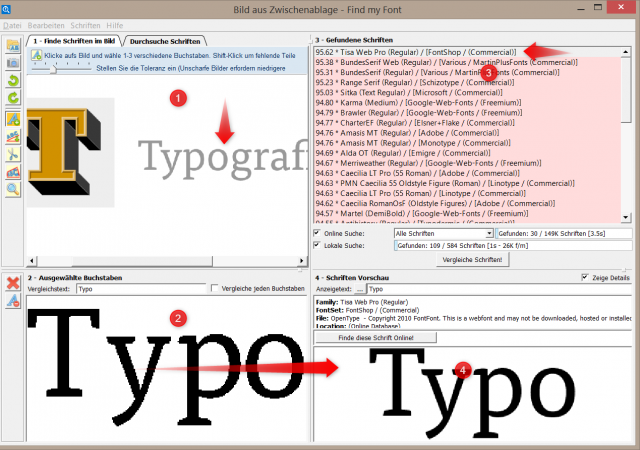Open the Hilfe menu

(x=115, y=25)
